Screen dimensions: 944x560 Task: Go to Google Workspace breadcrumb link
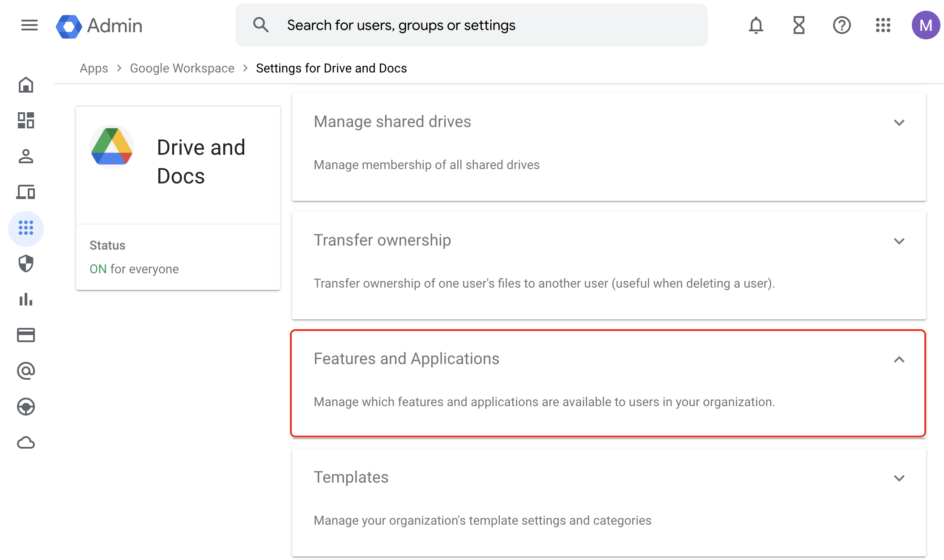pos(182,68)
